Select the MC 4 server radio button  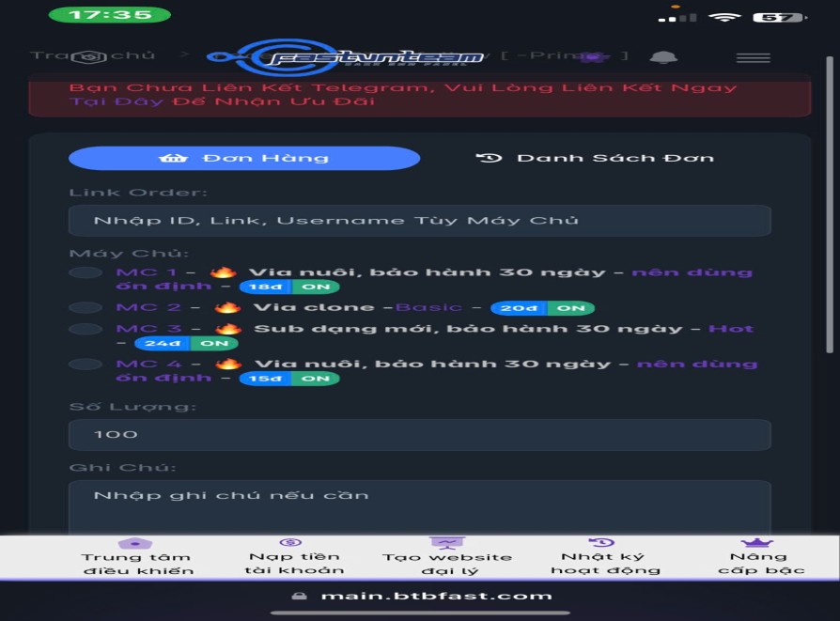[86, 364]
